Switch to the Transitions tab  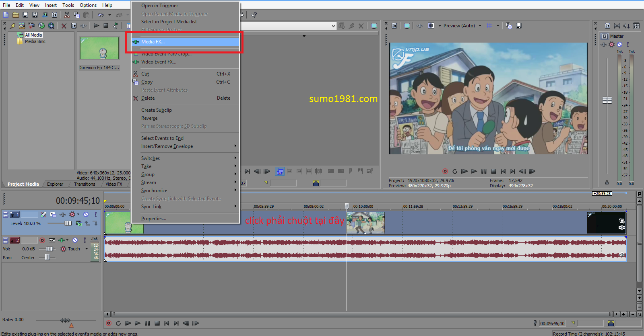(85, 184)
